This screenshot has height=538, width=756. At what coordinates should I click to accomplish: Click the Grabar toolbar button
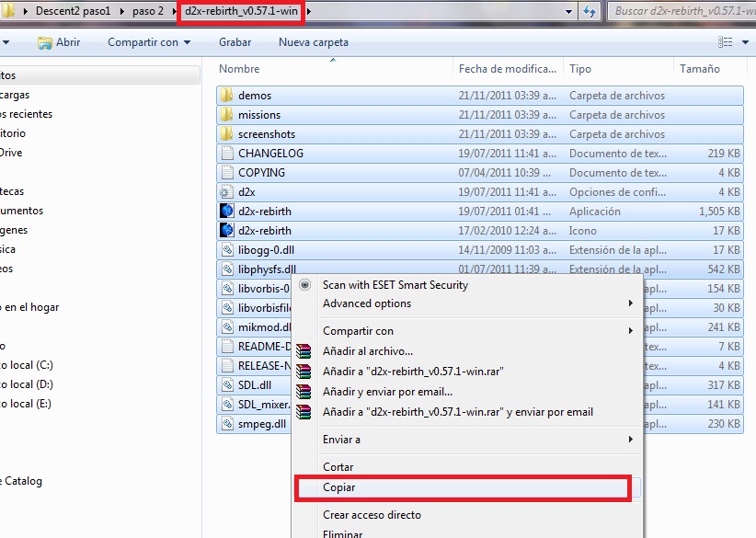click(235, 42)
